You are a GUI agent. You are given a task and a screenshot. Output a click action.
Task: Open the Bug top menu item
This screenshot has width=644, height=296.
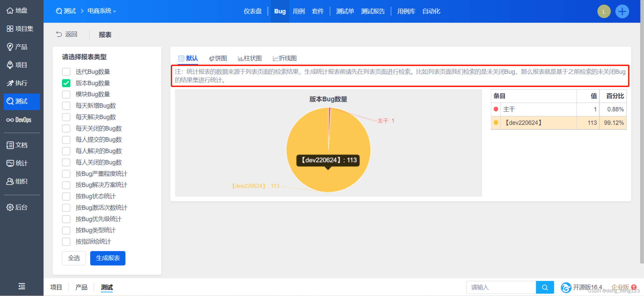(x=280, y=11)
